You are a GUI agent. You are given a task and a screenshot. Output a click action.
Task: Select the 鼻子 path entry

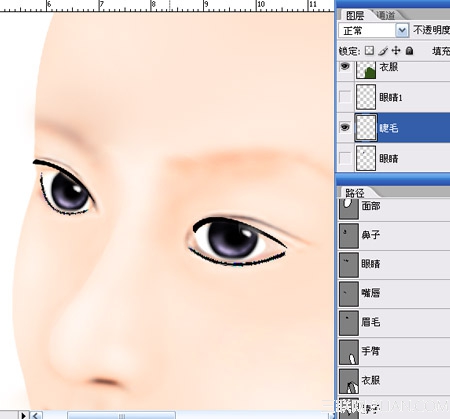[394, 235]
